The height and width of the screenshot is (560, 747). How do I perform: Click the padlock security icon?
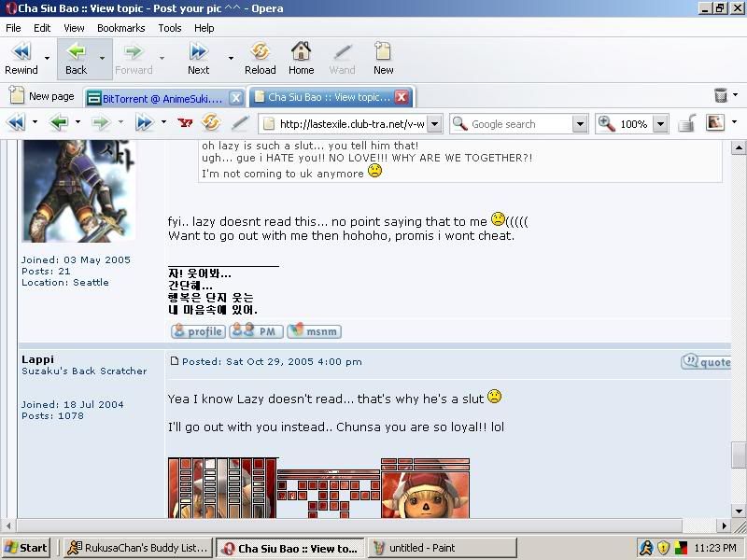pyautogui.click(x=687, y=123)
